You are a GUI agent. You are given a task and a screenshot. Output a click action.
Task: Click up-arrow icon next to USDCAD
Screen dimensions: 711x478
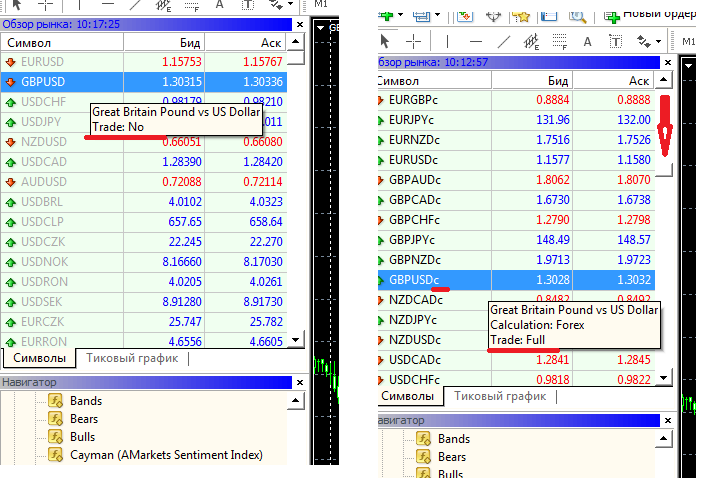pyautogui.click(x=10, y=162)
